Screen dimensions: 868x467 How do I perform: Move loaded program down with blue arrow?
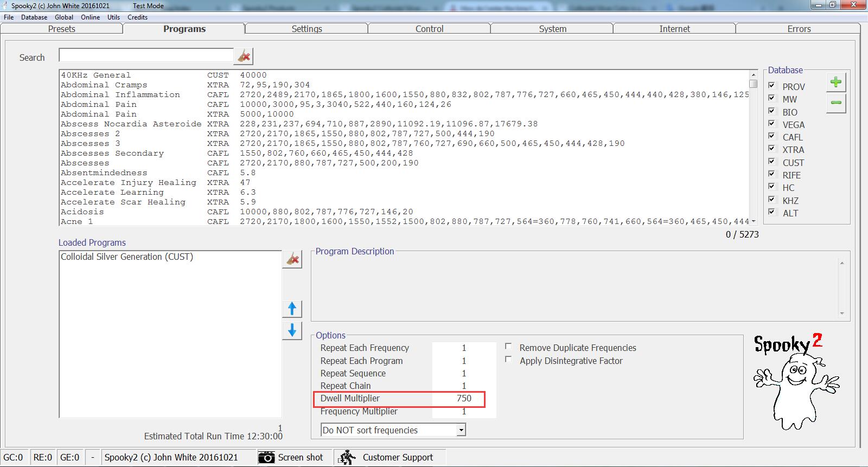click(x=292, y=330)
